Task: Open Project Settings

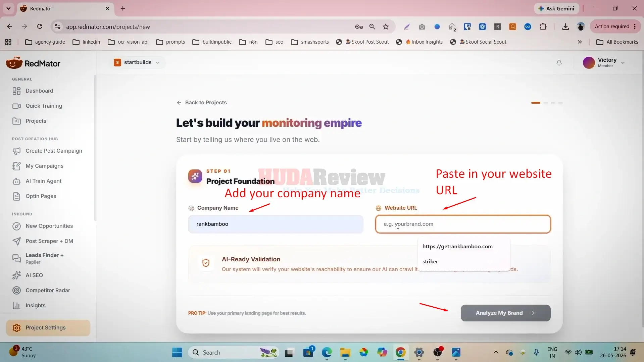Action: point(48,327)
